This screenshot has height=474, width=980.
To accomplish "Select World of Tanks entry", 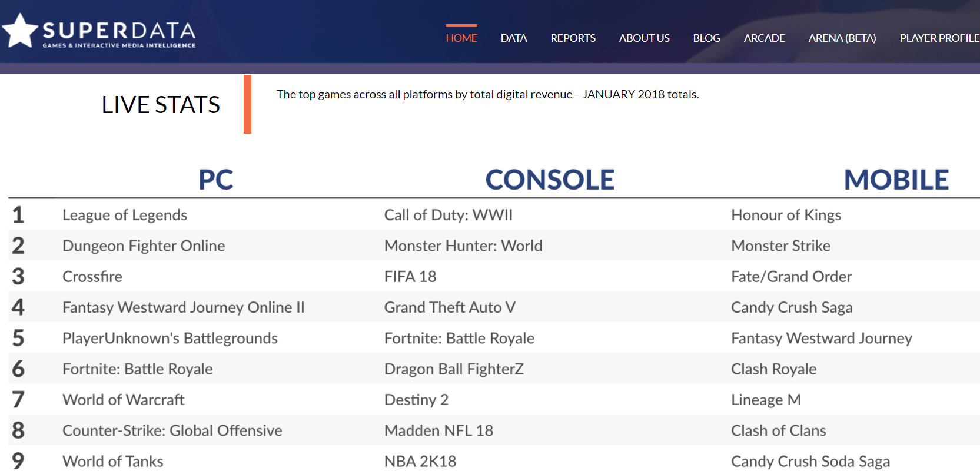I will tap(113, 461).
